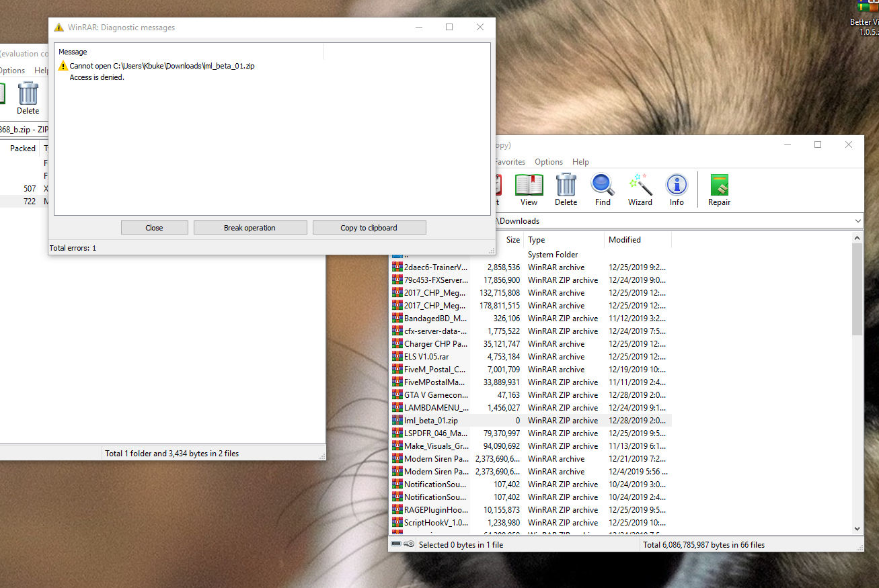Viewport: 879px width, 588px height.
Task: Click scrollbar up arrow in the file list
Action: 857,238
